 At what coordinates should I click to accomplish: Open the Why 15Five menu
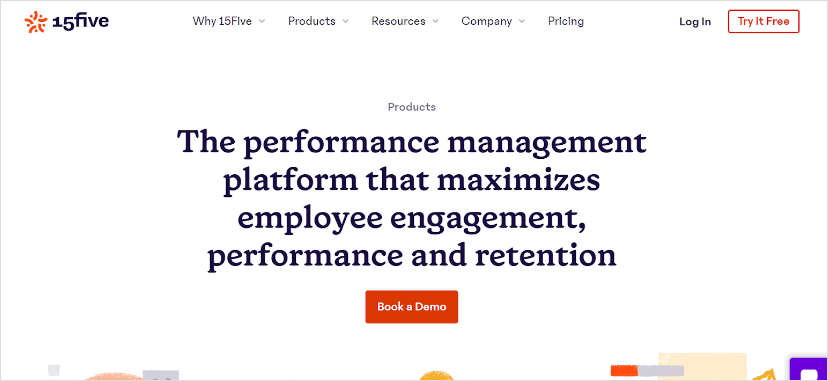(x=222, y=21)
